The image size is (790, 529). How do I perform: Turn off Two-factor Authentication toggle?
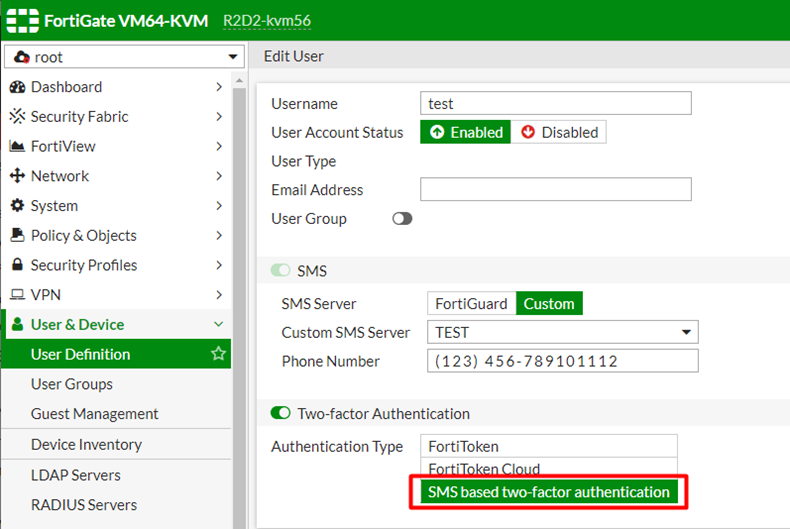[281, 413]
